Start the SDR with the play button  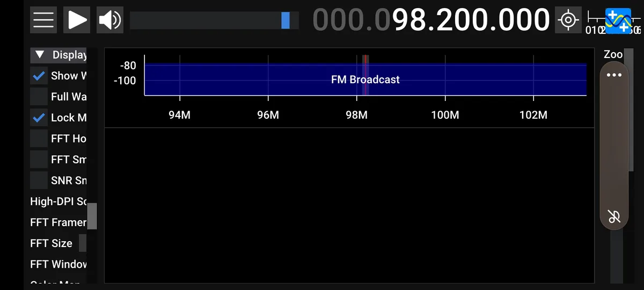tap(77, 20)
